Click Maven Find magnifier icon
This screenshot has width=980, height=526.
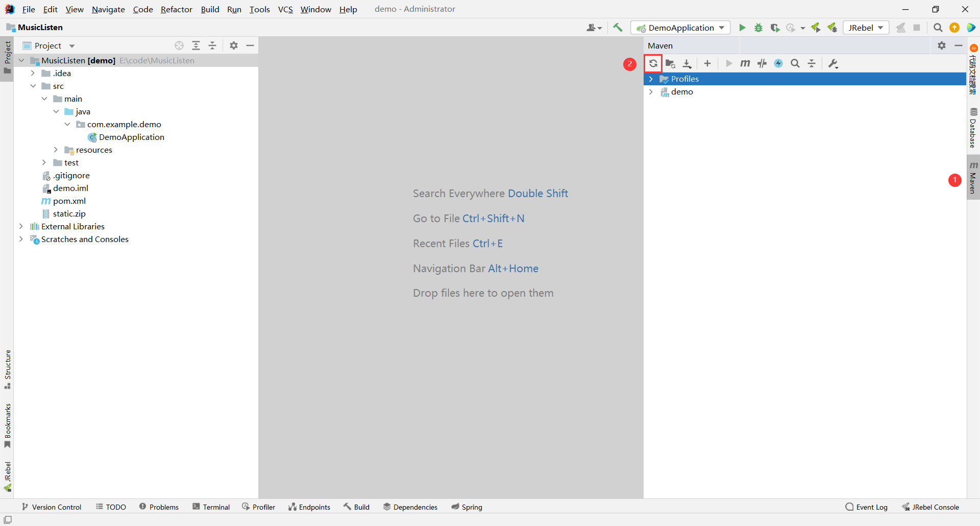795,63
